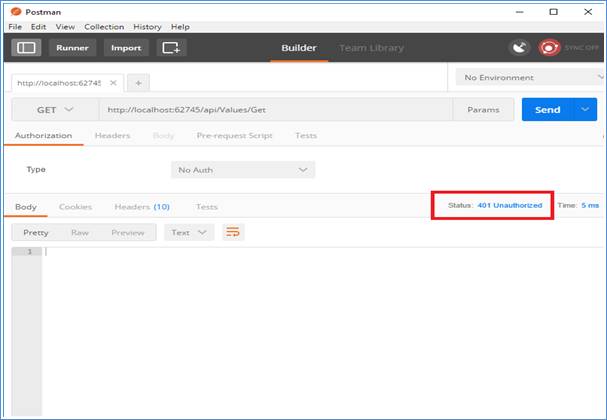
Task: Select the response Body tab
Action: pos(26,207)
